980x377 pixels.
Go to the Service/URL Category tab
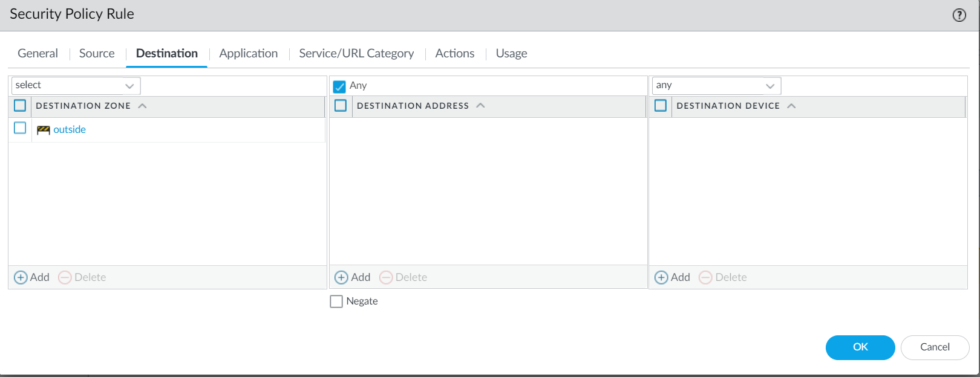click(x=356, y=53)
